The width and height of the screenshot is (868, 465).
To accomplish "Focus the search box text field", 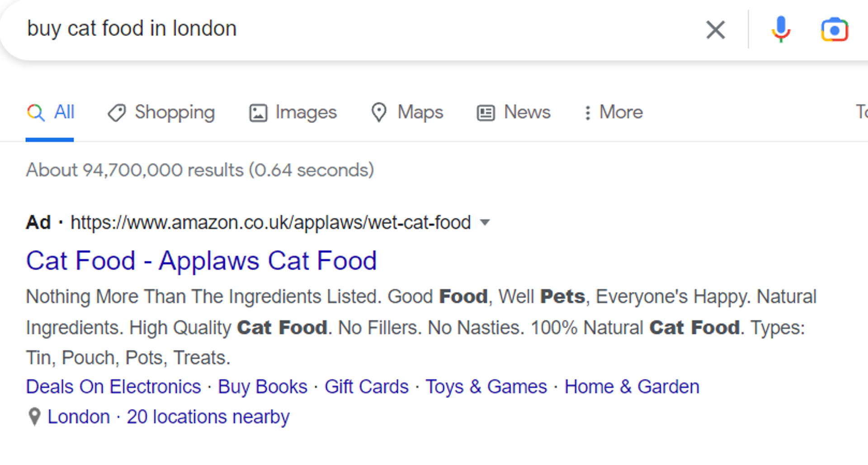I will (353, 29).
